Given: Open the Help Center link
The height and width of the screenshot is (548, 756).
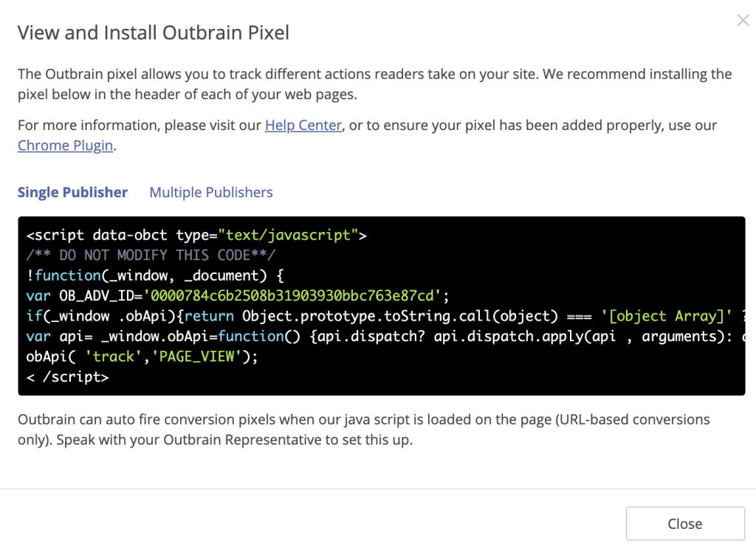Looking at the screenshot, I should pos(303,126).
